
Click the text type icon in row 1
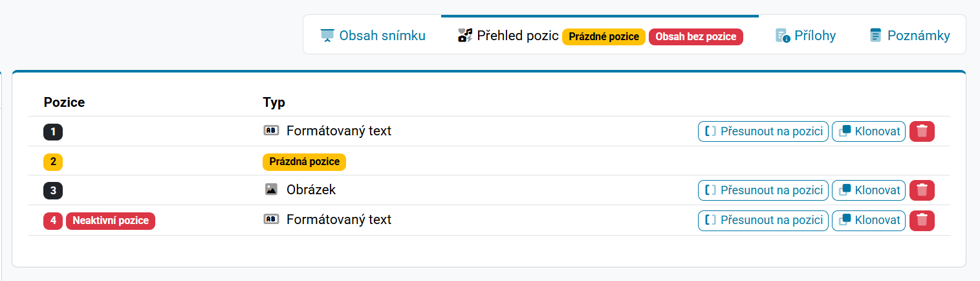pos(271,131)
